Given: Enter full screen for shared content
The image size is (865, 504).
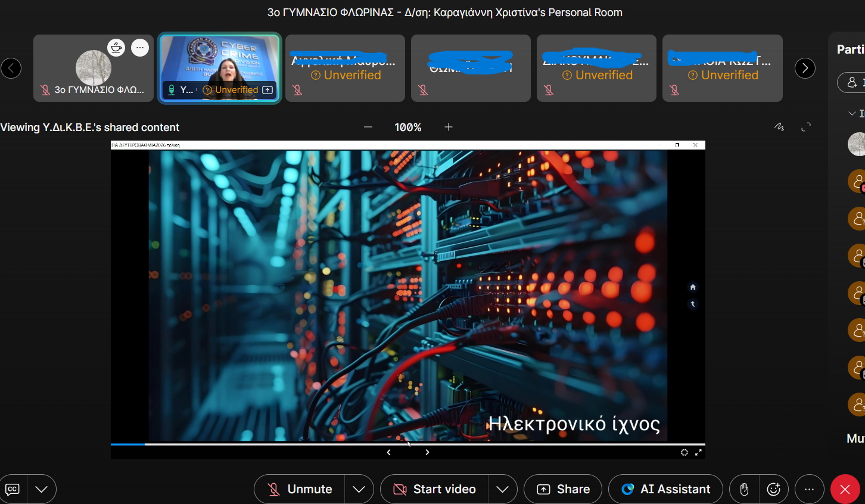Looking at the screenshot, I should [806, 127].
